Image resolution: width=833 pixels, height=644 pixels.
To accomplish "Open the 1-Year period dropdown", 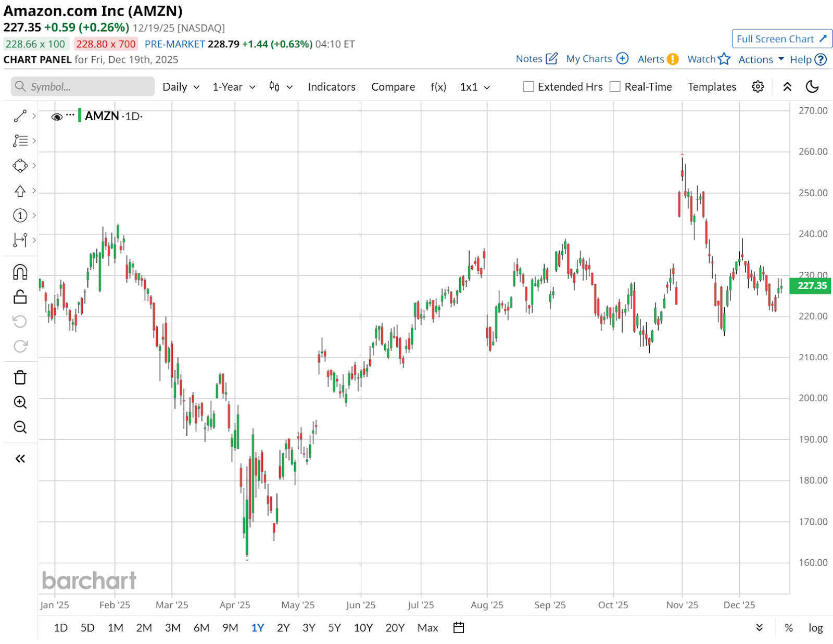I will tap(234, 87).
